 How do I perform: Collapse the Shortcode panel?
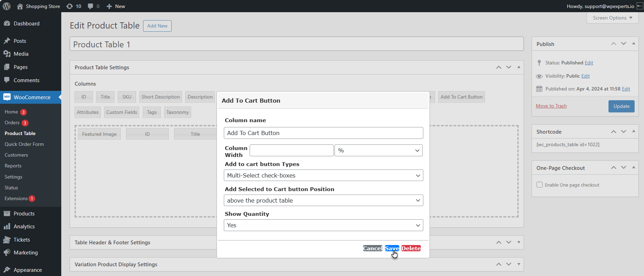pos(634,132)
